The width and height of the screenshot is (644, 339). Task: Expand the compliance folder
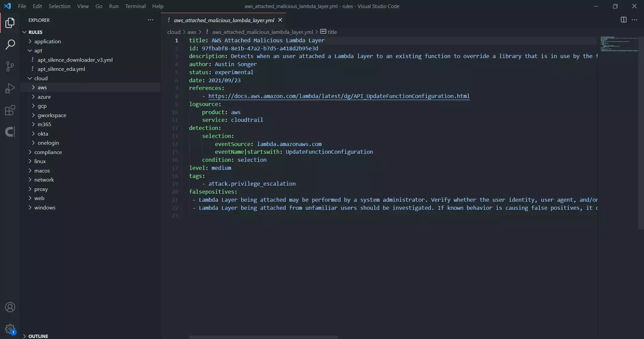(x=30, y=152)
